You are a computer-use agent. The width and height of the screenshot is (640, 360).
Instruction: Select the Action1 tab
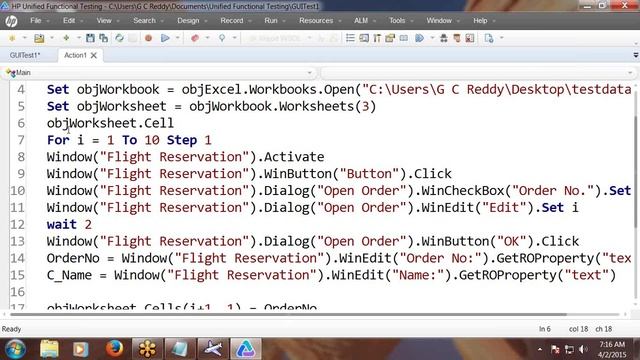[x=76, y=55]
